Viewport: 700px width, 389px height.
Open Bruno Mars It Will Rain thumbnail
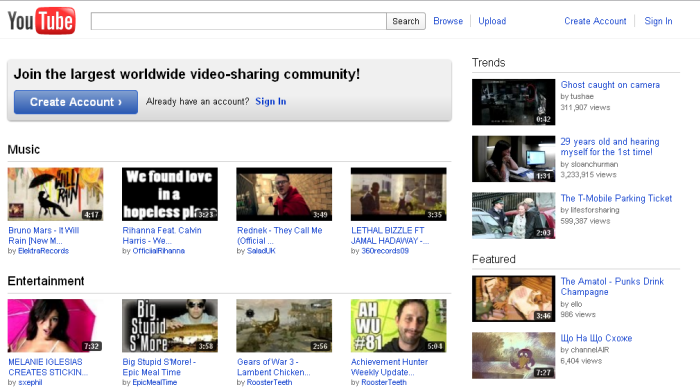55,194
